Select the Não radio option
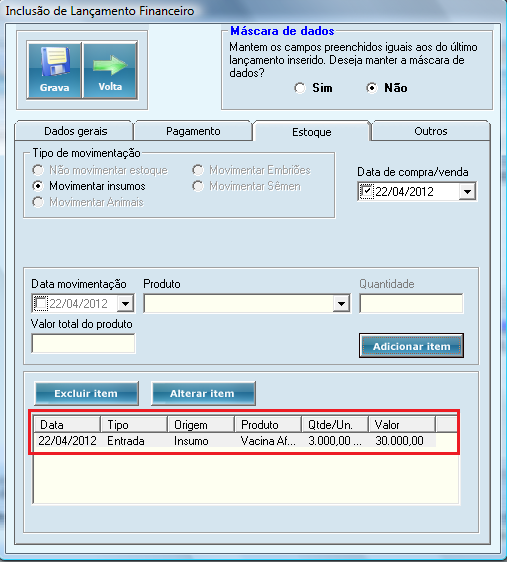507x562 pixels. coord(372,88)
